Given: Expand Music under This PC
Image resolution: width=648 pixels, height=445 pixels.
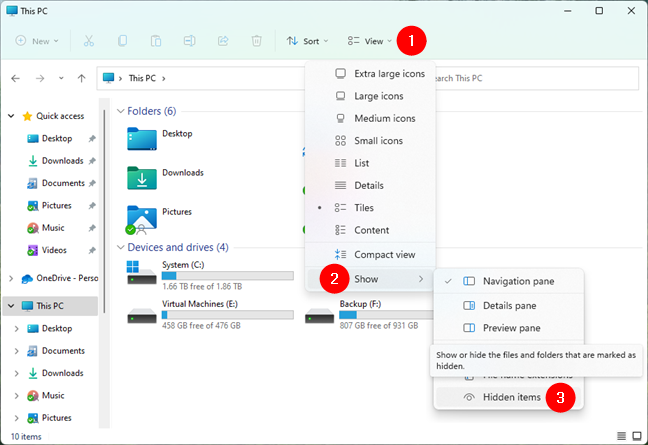Looking at the screenshot, I should tap(17, 395).
